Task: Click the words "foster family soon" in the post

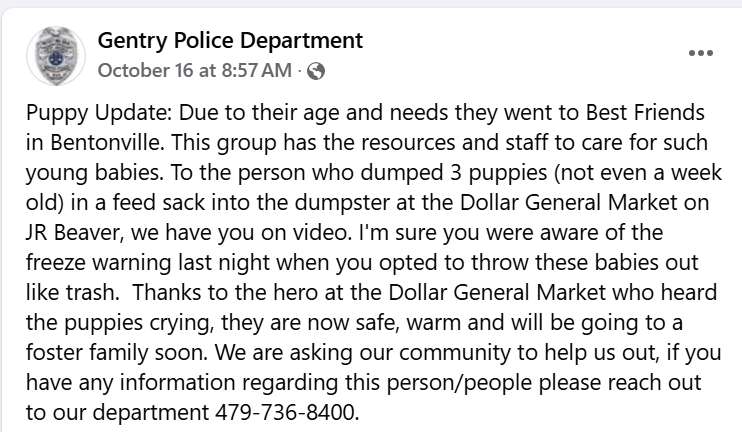Action: click(116, 353)
